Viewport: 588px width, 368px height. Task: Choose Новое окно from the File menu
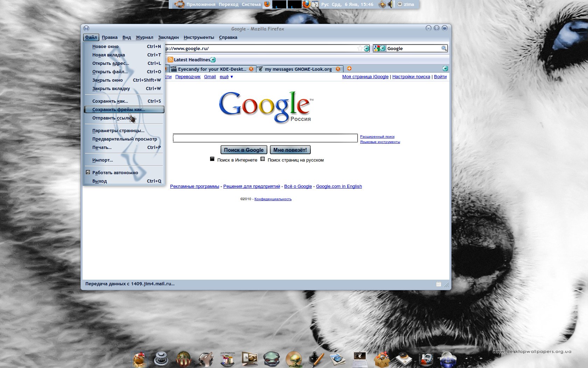coord(124,46)
